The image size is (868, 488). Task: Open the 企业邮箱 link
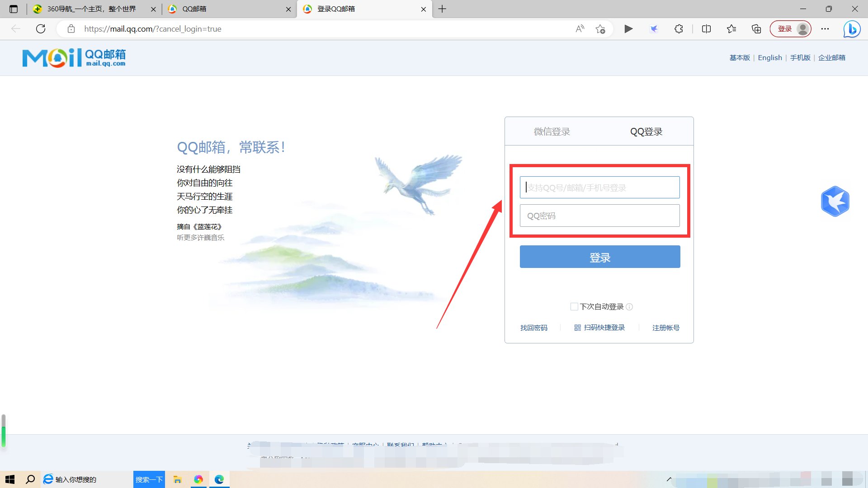tap(831, 57)
